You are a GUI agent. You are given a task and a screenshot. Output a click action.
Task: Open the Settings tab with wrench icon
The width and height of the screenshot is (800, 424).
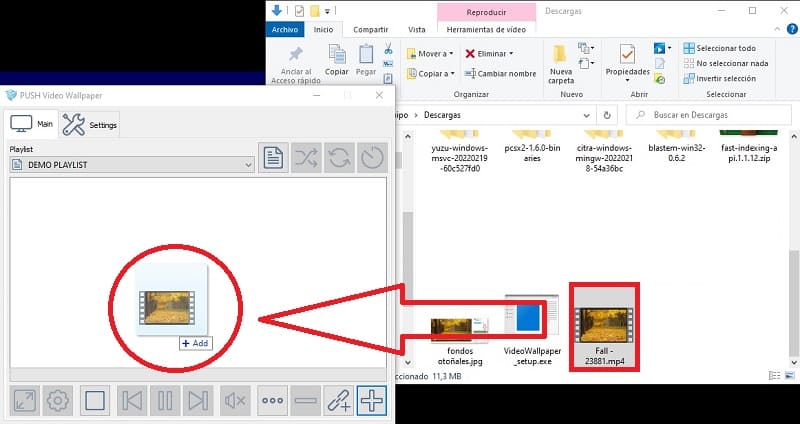click(90, 124)
